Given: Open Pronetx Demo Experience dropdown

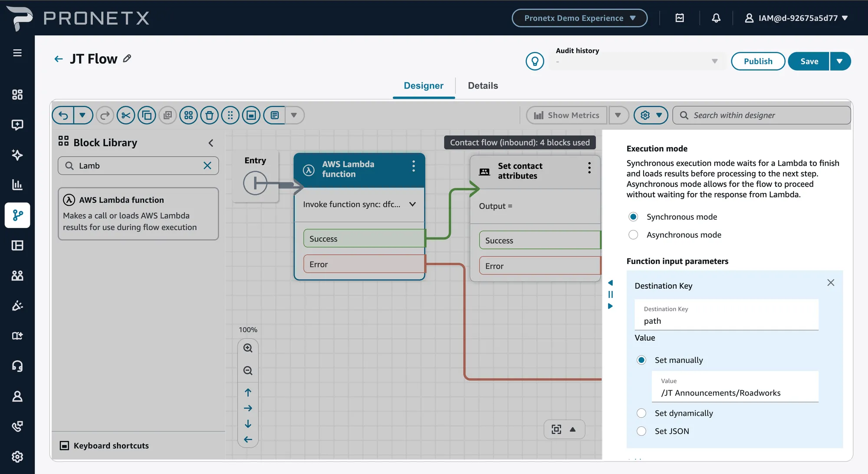Looking at the screenshot, I should tap(579, 18).
